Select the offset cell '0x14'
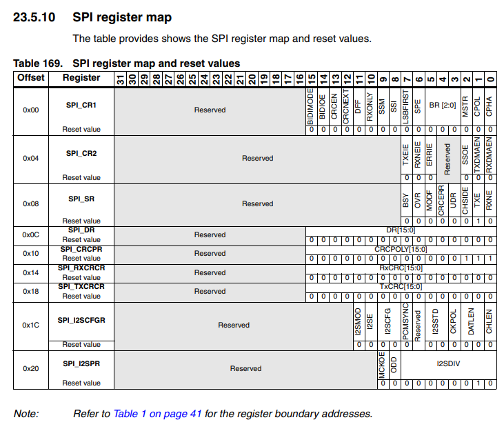 coord(31,272)
